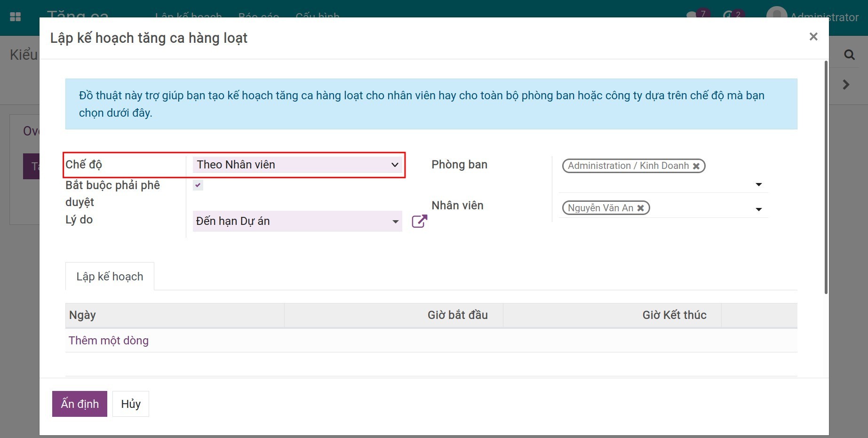The height and width of the screenshot is (438, 868).
Task: Click the Thêm một dòng link
Action: pos(109,341)
